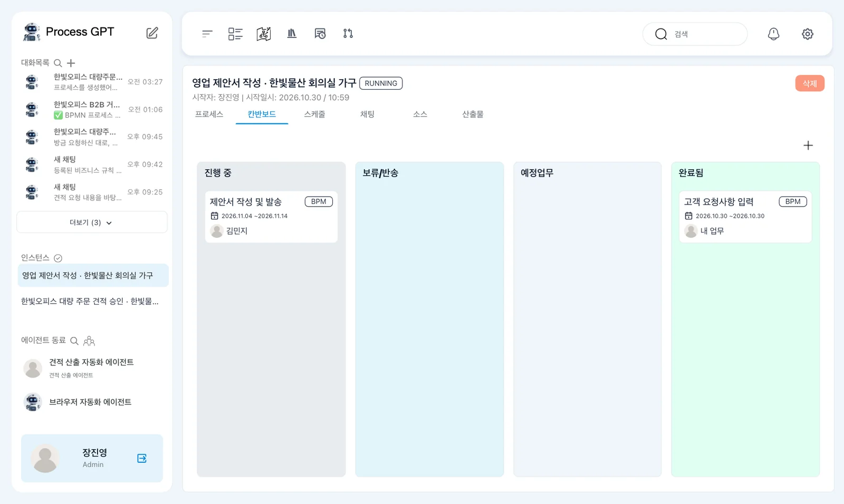Click the 예정업무 column header
The height and width of the screenshot is (504, 844).
point(537,173)
